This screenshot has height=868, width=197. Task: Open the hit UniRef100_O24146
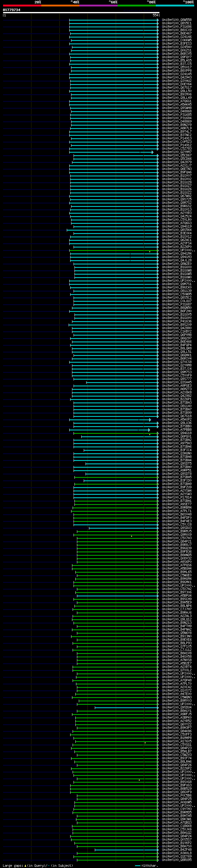click(176, 37)
